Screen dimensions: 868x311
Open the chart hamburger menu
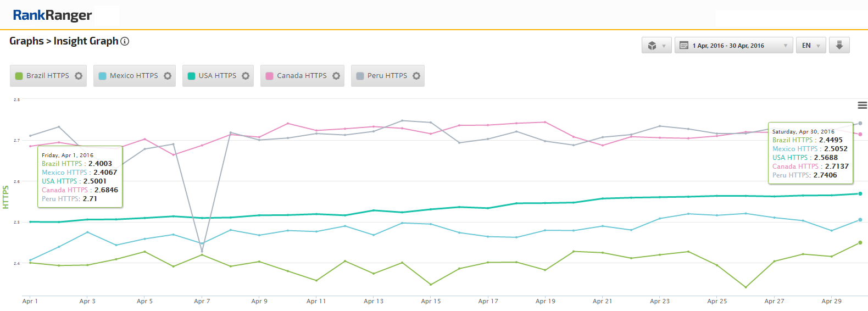pyautogui.click(x=862, y=105)
